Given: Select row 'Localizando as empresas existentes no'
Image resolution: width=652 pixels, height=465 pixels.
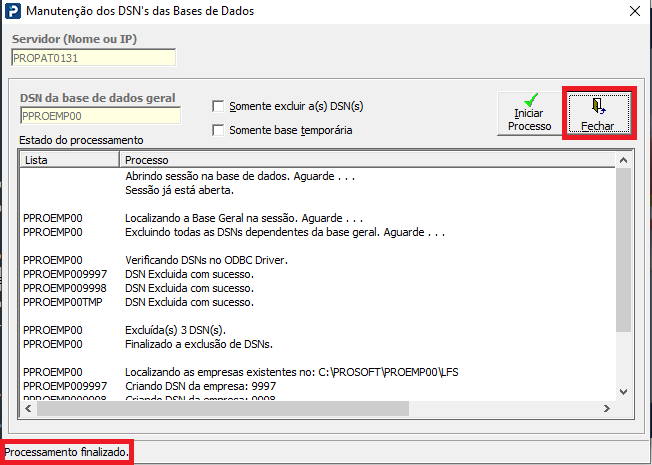Looking at the screenshot, I should [x=318, y=372].
